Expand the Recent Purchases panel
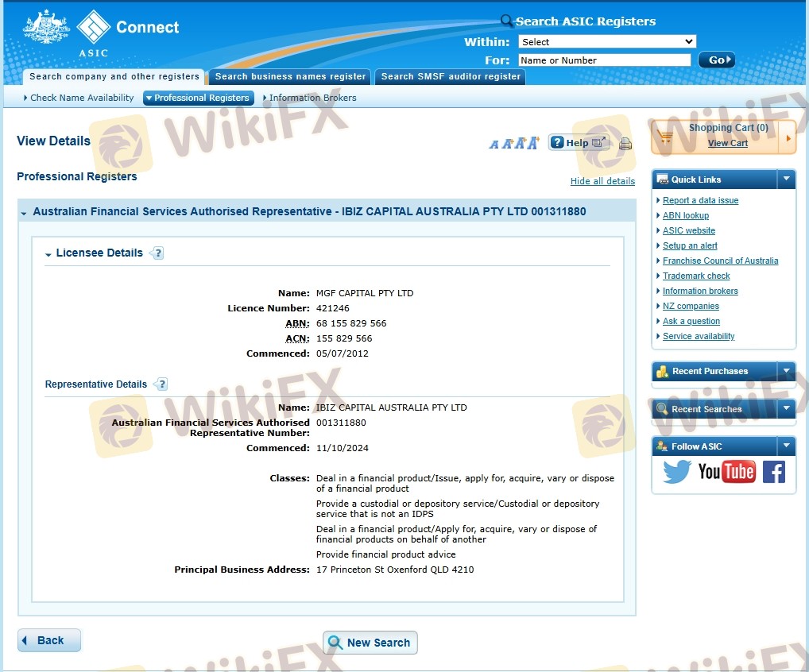 [x=786, y=371]
